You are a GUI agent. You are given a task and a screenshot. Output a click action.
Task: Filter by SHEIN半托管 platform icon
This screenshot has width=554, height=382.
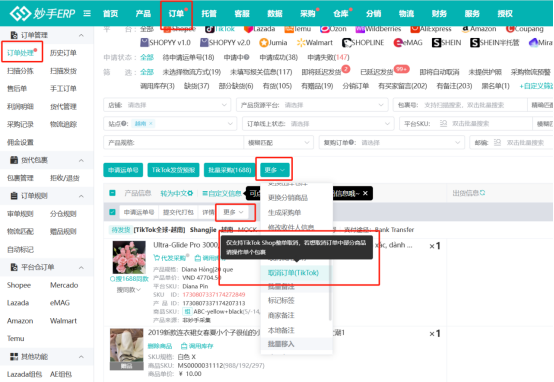click(475, 43)
